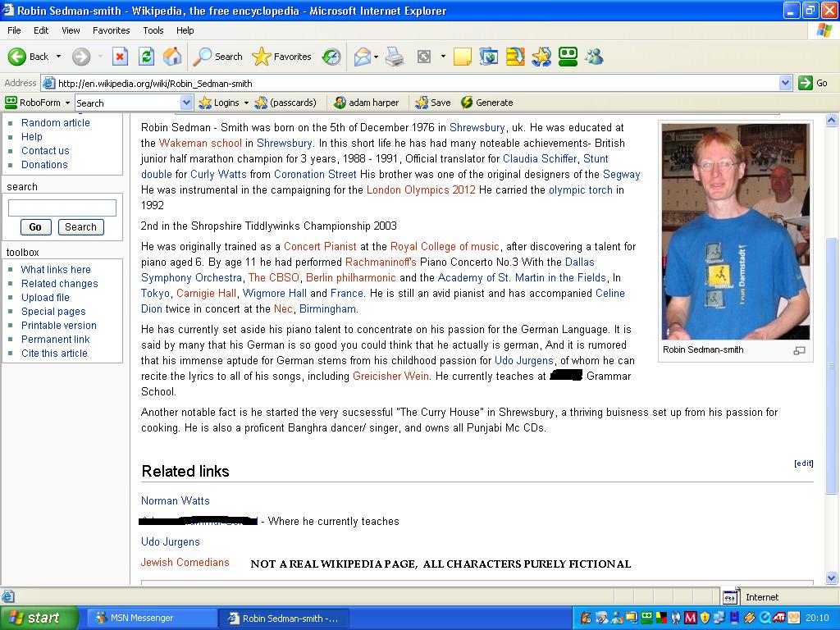Open the View menu

click(71, 30)
